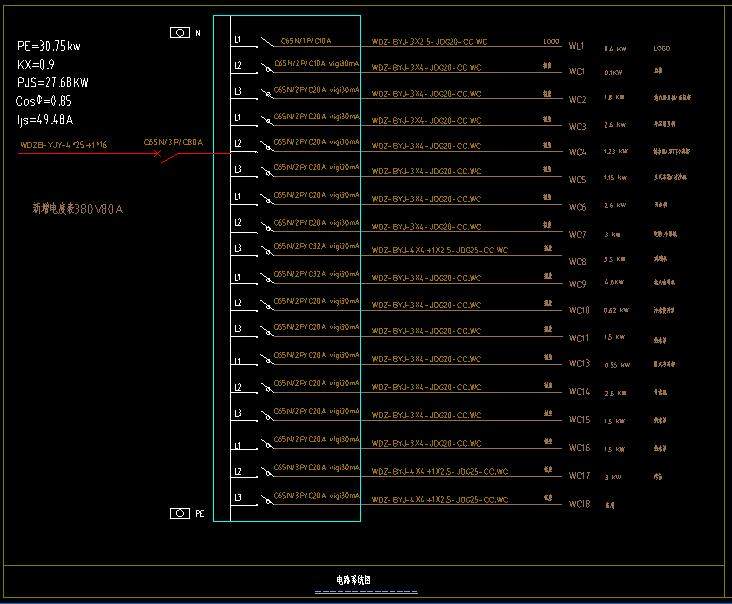Click the WL1 circuit number label
Screen dimensions: 732x604
tap(577, 47)
